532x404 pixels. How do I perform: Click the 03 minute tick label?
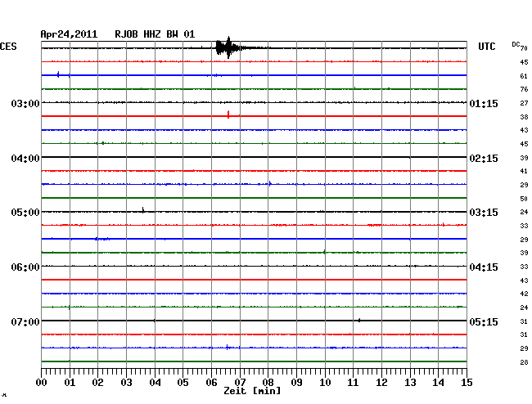pos(126,383)
